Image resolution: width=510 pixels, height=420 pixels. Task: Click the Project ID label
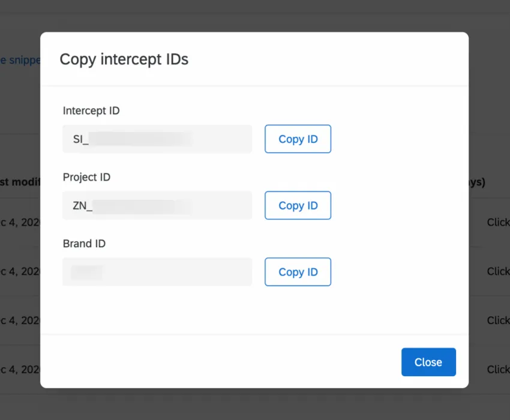point(86,177)
